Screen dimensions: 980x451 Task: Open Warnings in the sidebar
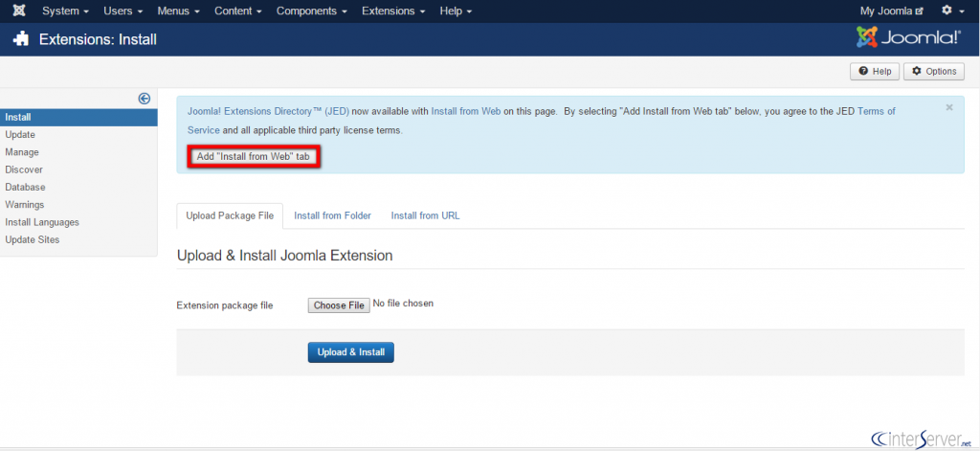tap(24, 205)
